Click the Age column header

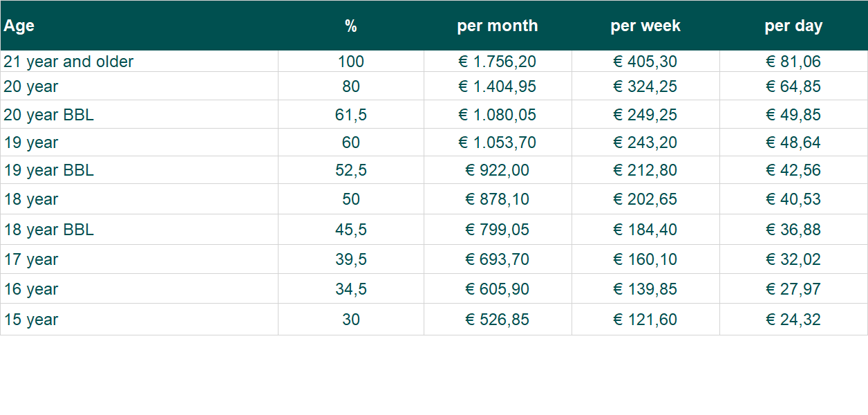click(x=19, y=26)
